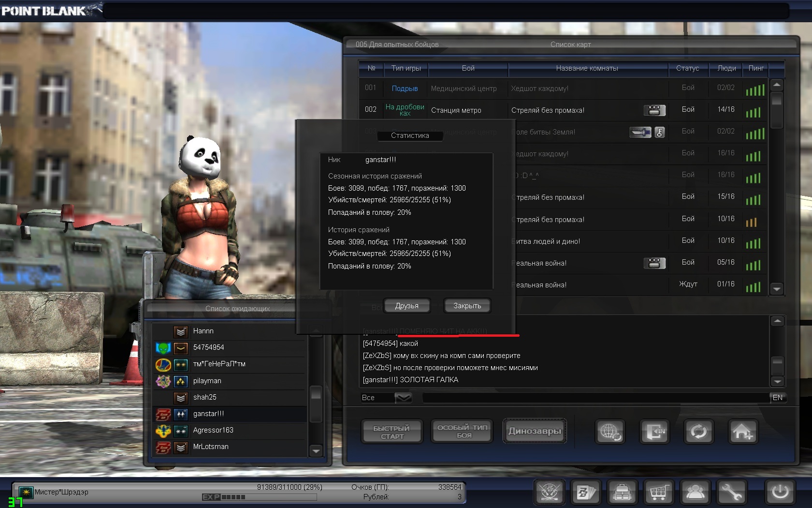Click clan emblem next to ganstar!!!

pyautogui.click(x=163, y=414)
